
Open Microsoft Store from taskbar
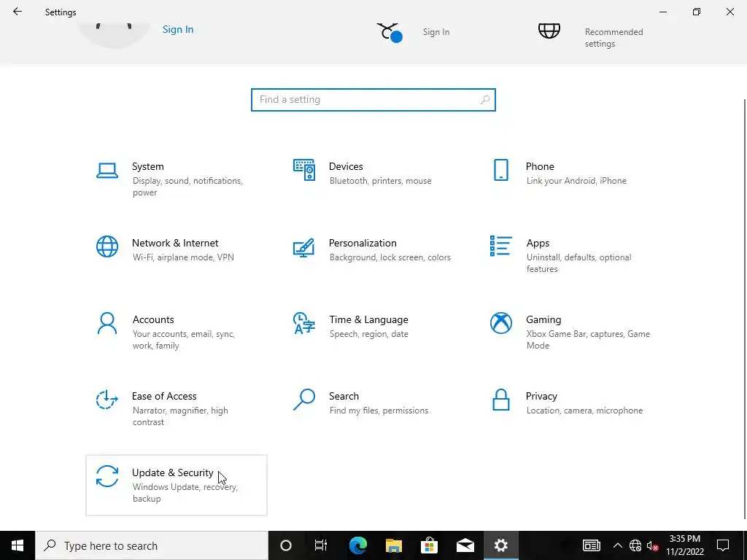(x=429, y=545)
